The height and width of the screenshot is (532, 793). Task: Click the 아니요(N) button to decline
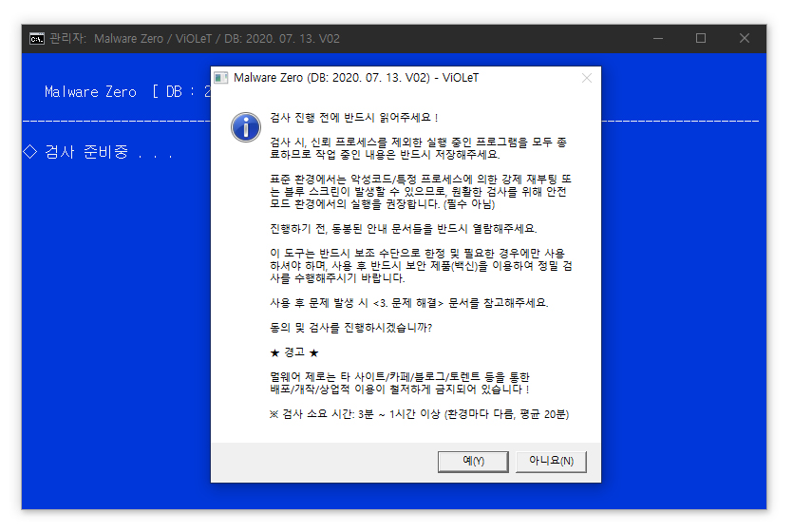point(551,462)
